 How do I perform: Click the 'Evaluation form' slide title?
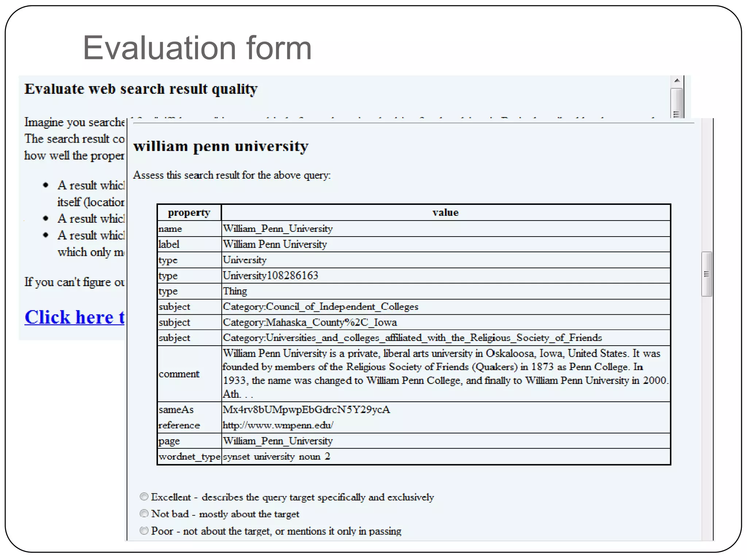click(197, 48)
